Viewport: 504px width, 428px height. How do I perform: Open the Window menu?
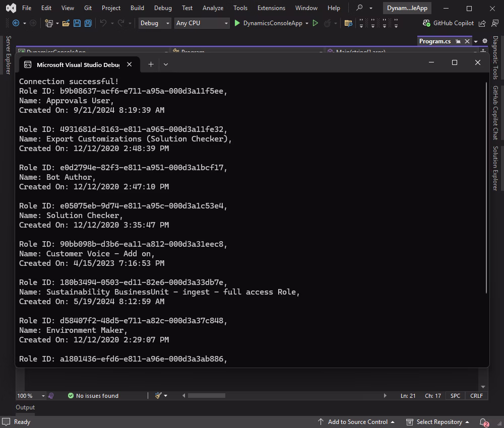[306, 8]
